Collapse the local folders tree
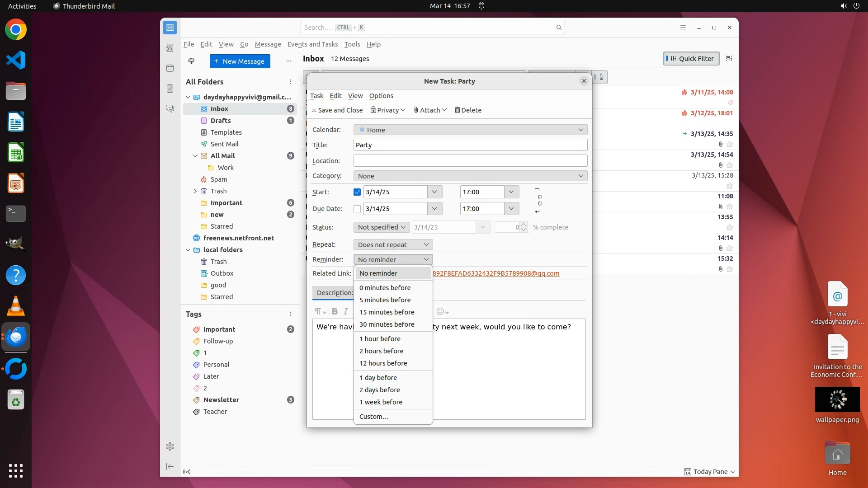 (x=188, y=250)
